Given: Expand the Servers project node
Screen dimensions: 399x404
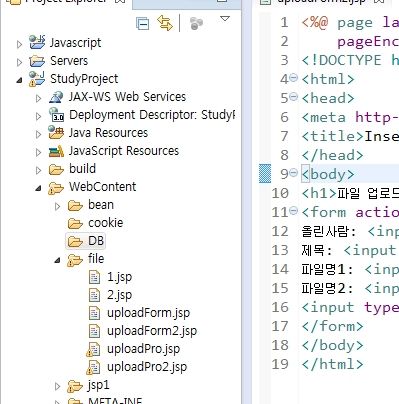Looking at the screenshot, I should (x=19, y=62).
